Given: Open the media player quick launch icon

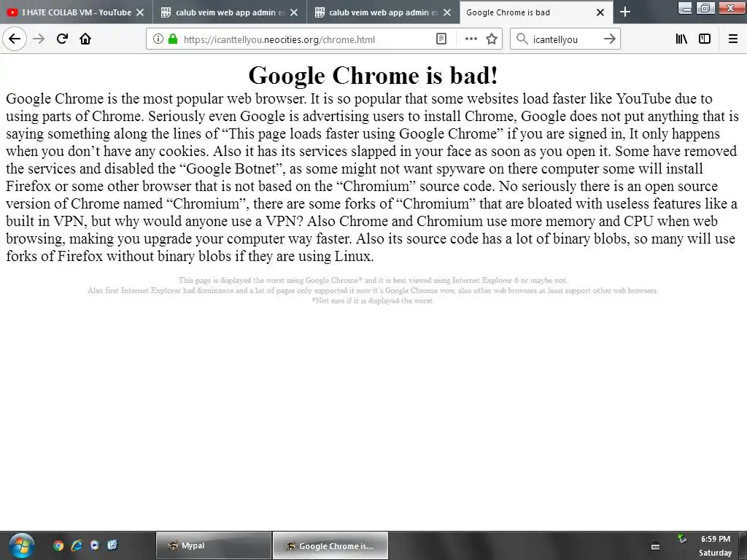Looking at the screenshot, I should [94, 545].
